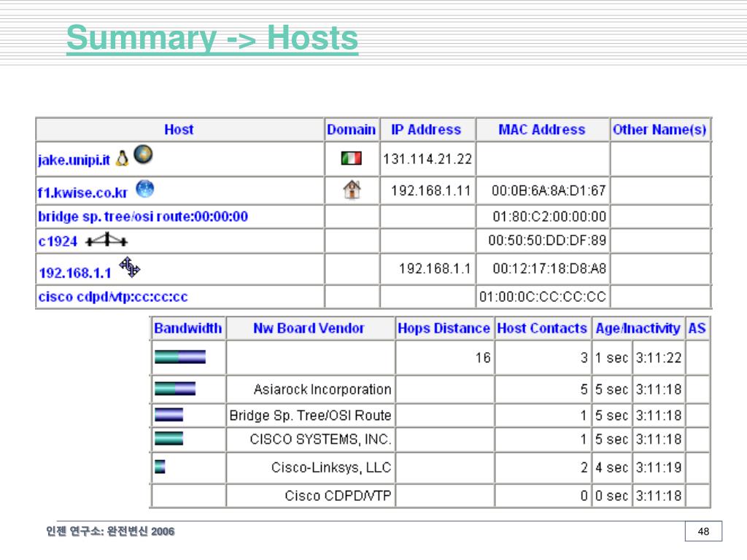
Task: Open the c1924 host link
Action: 58,241
